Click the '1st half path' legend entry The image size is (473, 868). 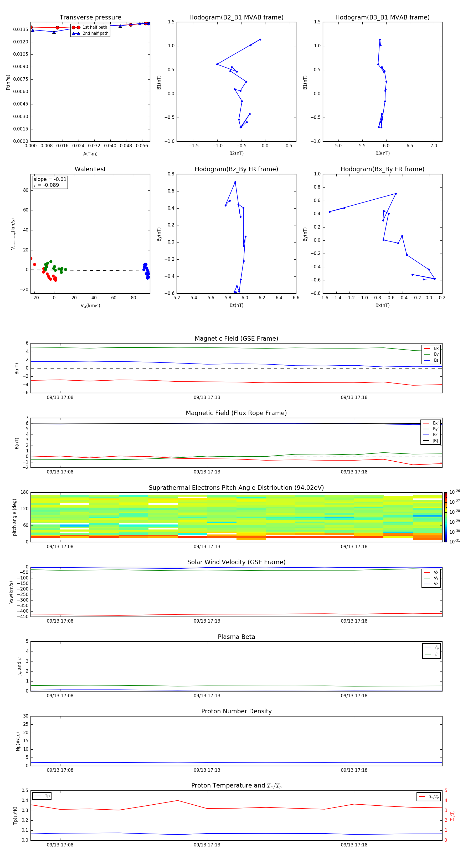[x=90, y=27]
